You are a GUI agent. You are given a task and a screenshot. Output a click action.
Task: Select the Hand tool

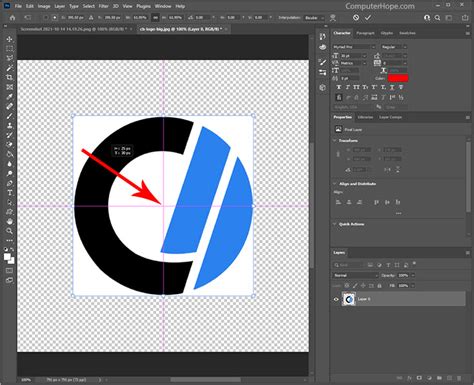coord(9,221)
